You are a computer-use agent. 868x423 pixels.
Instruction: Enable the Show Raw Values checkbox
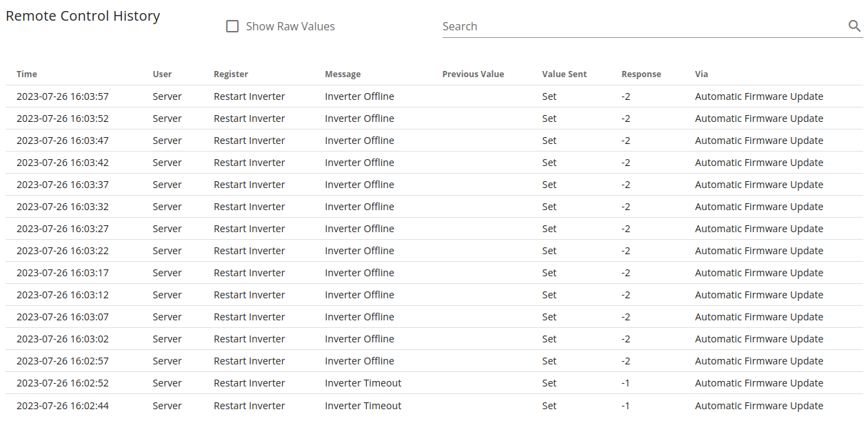tap(232, 26)
